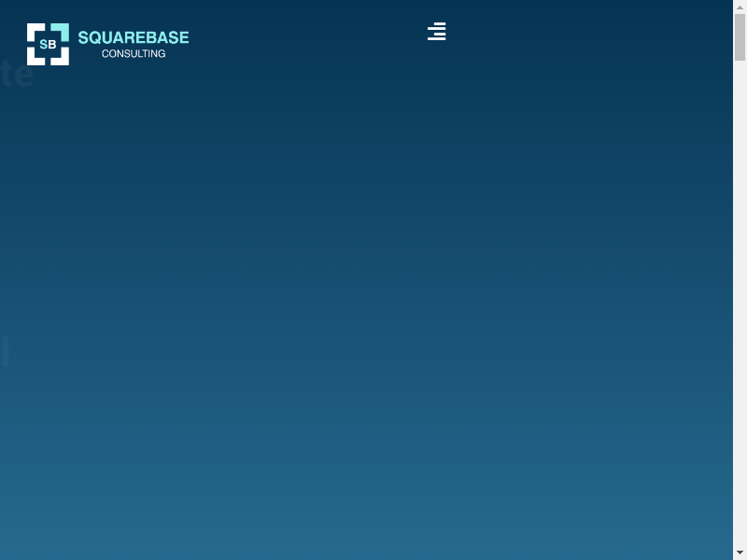Expand site navigation using three-line icon
Viewport: 747px width, 560px height.
(x=436, y=32)
